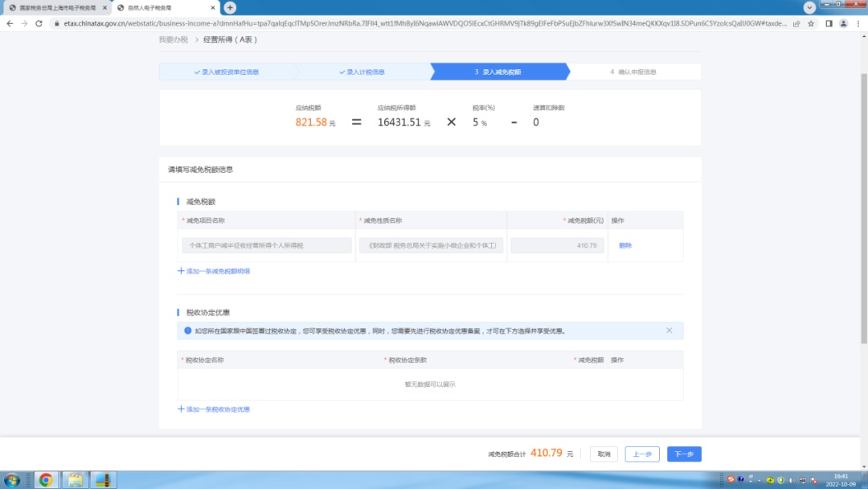This screenshot has height=489, width=868.
Task: Click the 上一步 button
Action: 642,454
